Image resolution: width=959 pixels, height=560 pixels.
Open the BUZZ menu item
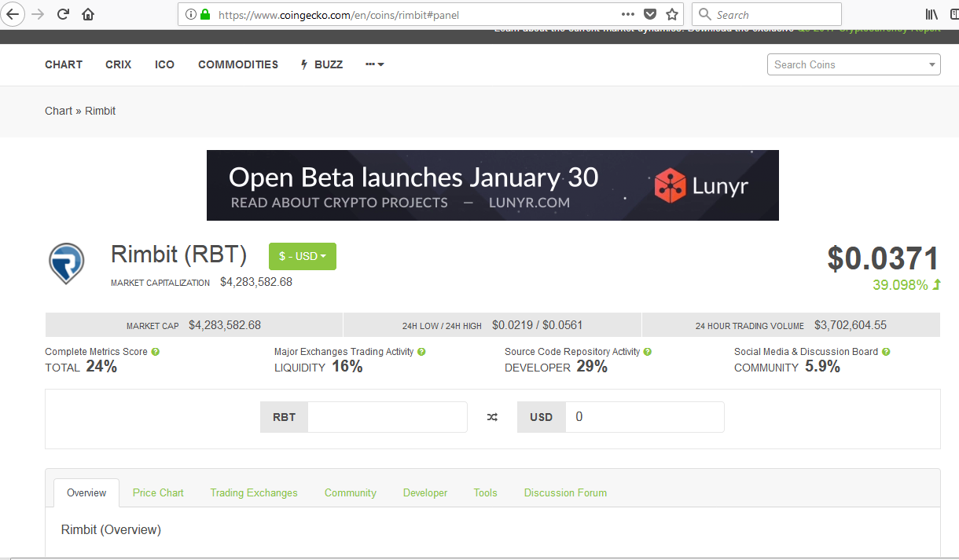pos(329,64)
